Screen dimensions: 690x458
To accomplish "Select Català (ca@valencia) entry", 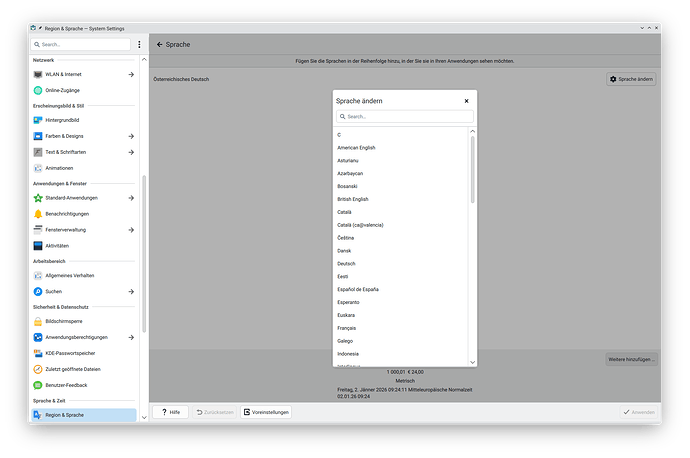I will click(x=401, y=225).
